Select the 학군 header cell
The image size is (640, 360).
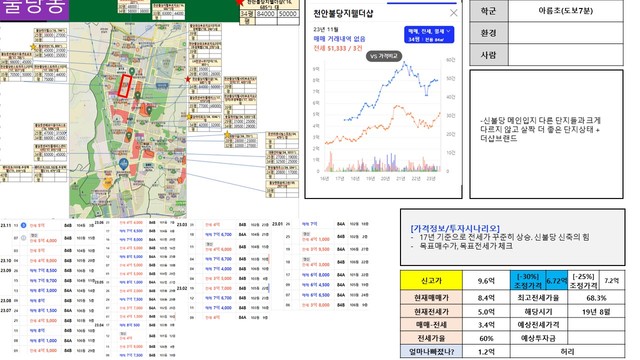489,11
